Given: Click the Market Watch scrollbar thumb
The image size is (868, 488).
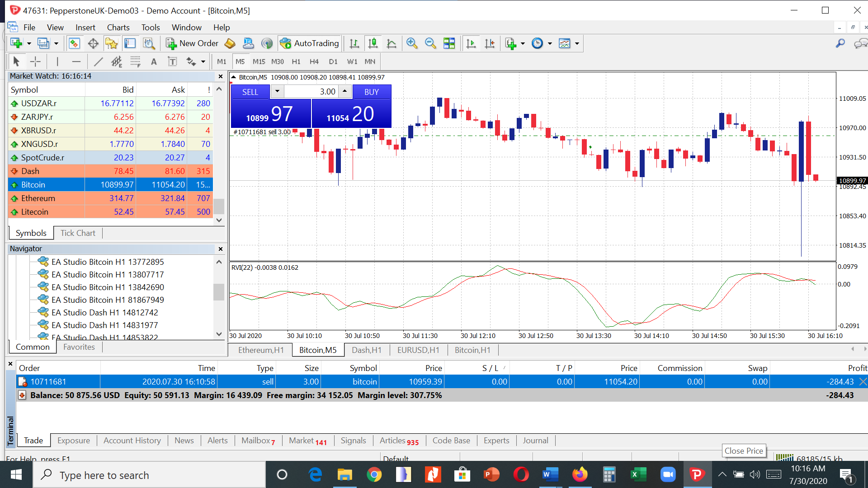Looking at the screenshot, I should tap(219, 206).
